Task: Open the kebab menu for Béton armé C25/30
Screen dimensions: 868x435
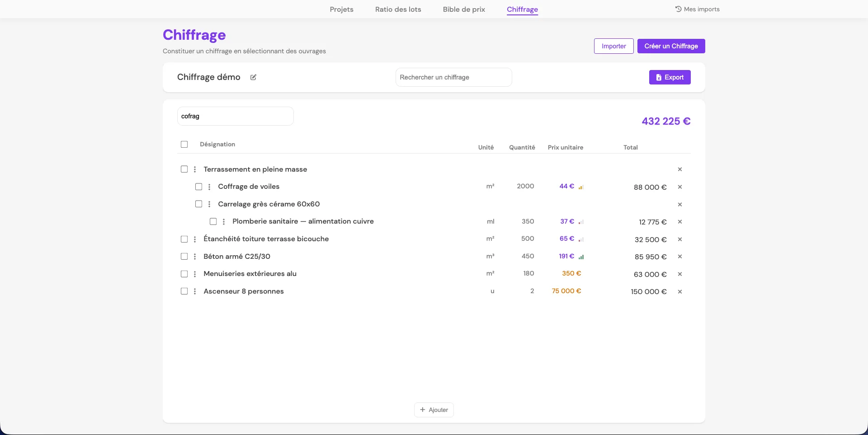Action: (x=195, y=257)
